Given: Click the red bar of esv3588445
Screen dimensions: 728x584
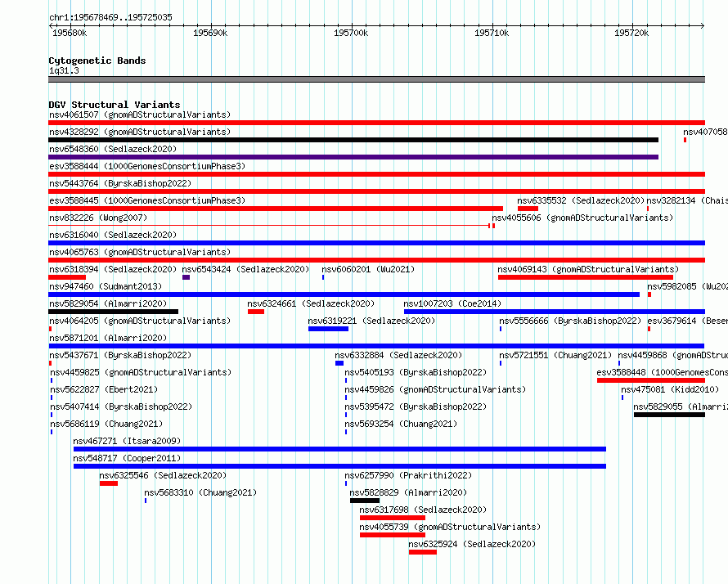Looking at the screenshot, I should point(276,209).
